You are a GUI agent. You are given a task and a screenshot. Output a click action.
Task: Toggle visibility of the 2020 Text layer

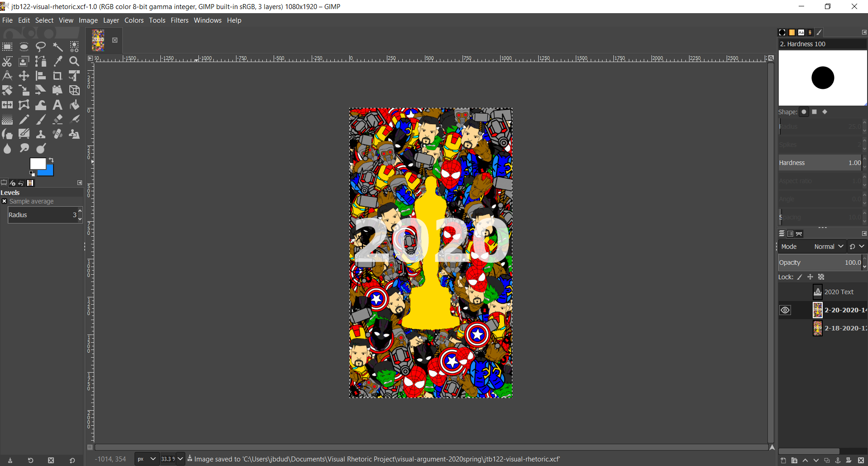pos(785,292)
